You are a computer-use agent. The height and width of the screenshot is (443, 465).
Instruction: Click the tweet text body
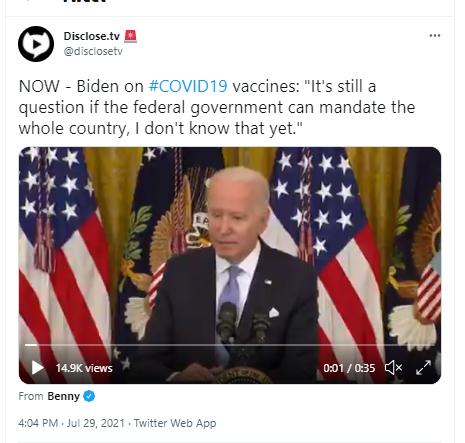[x=217, y=107]
